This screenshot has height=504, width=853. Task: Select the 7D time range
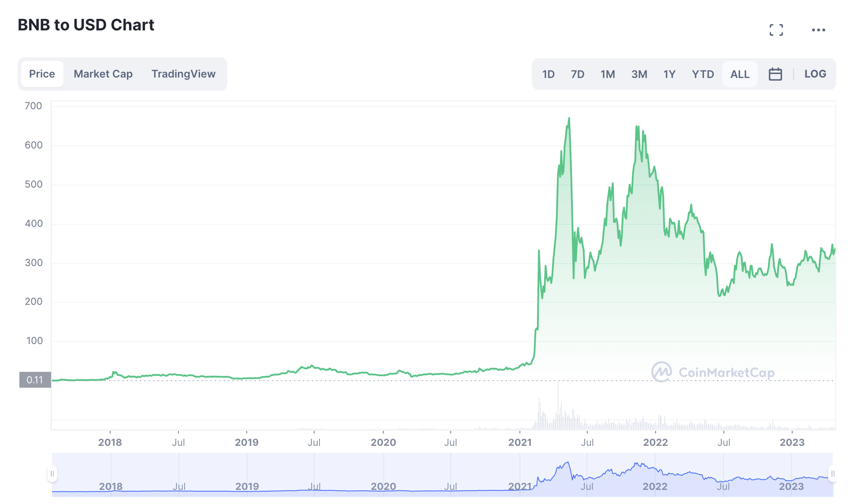(x=578, y=74)
